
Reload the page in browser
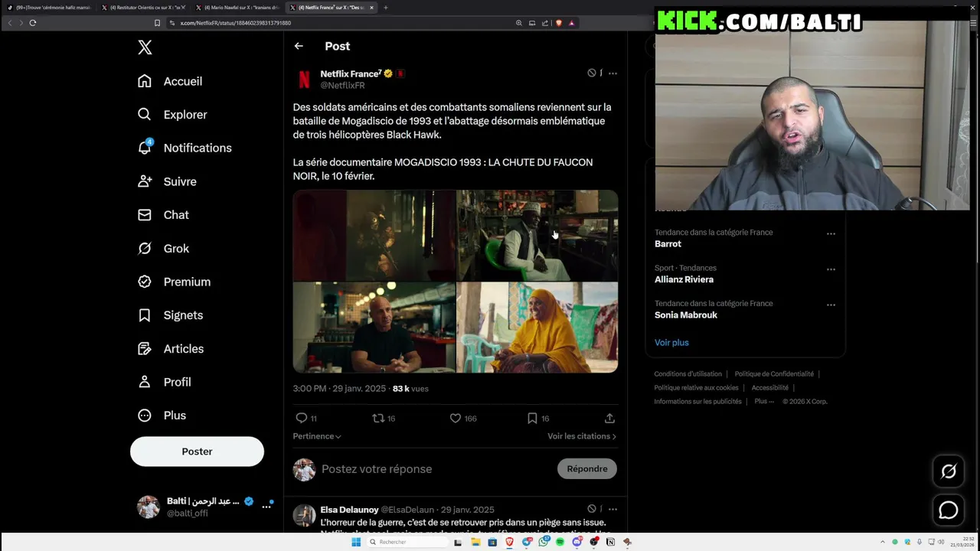33,23
